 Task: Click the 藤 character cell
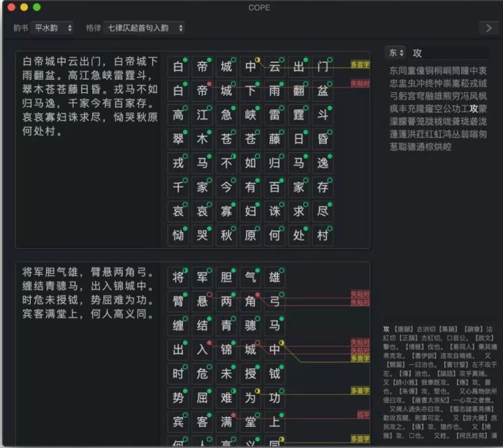click(275, 139)
